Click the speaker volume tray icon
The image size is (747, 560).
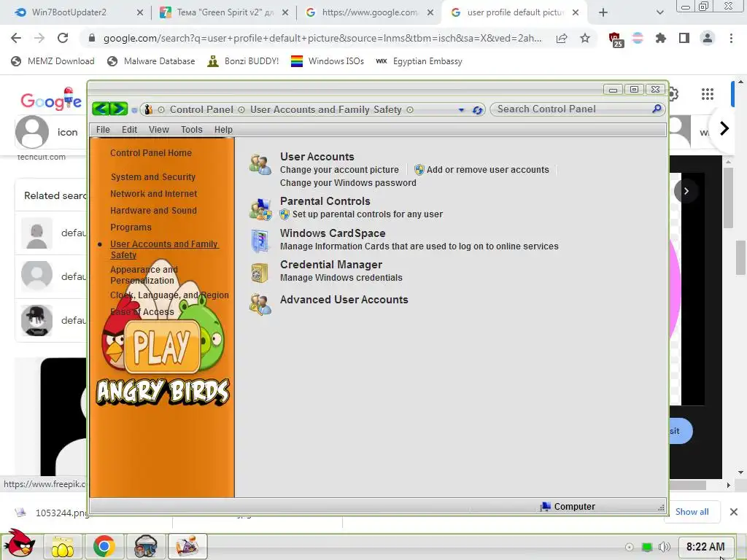[664, 547]
